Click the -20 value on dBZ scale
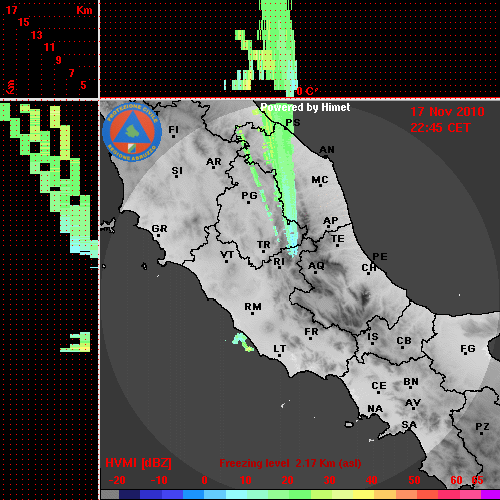The image size is (500, 500). tap(117, 480)
